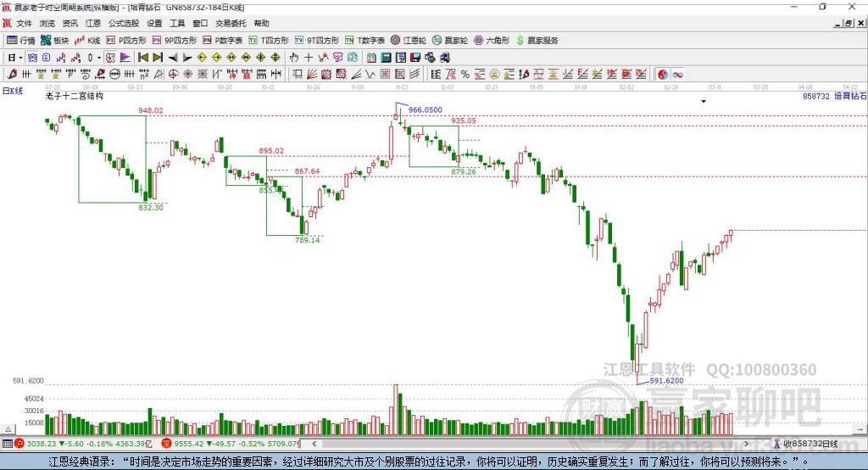Click the 591.6200 low price label

pos(666,381)
